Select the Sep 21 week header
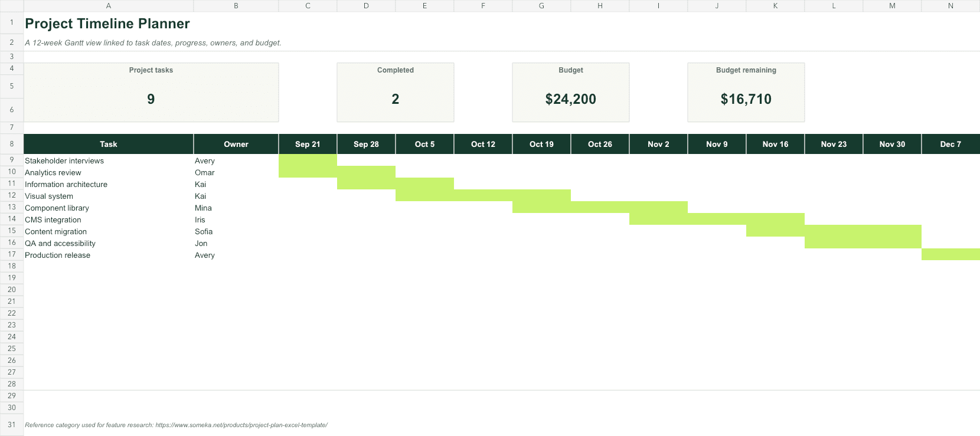Viewport: 980px width, 436px height. 308,144
